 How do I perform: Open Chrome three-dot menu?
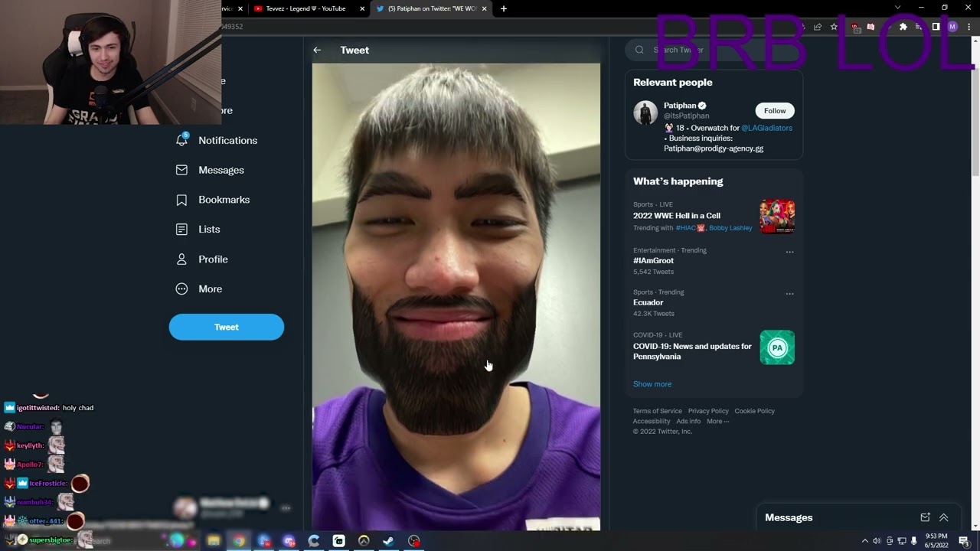(969, 27)
